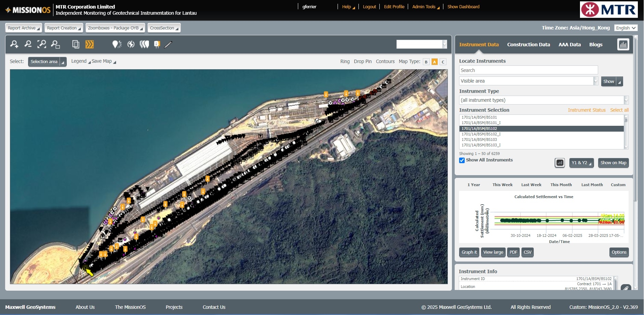Open the bar chart icon beside Blogs
The width and height of the screenshot is (644, 315).
[x=623, y=44]
